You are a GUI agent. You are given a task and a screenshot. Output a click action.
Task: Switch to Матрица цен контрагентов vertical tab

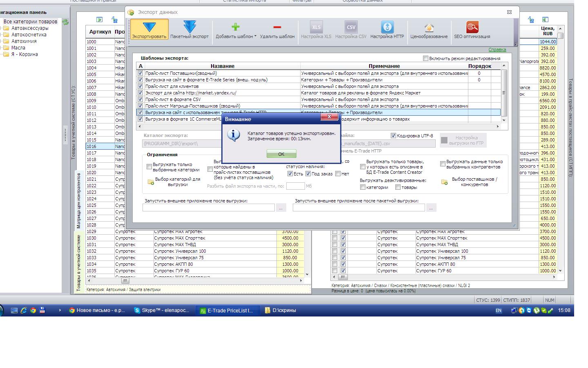(x=79, y=200)
